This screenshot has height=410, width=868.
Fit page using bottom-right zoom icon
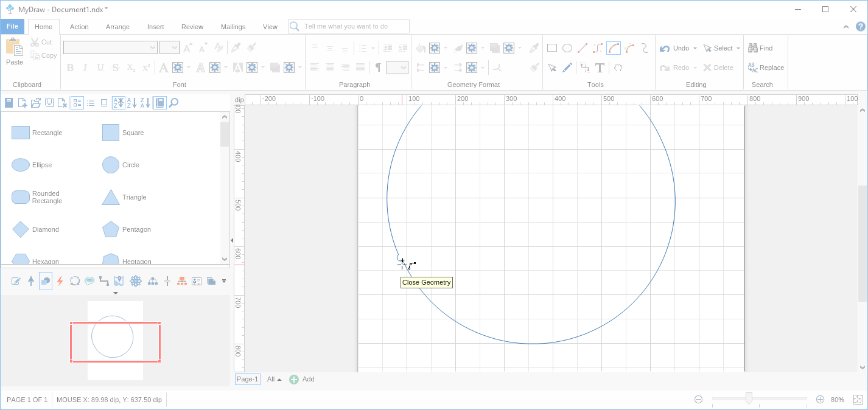click(858, 400)
